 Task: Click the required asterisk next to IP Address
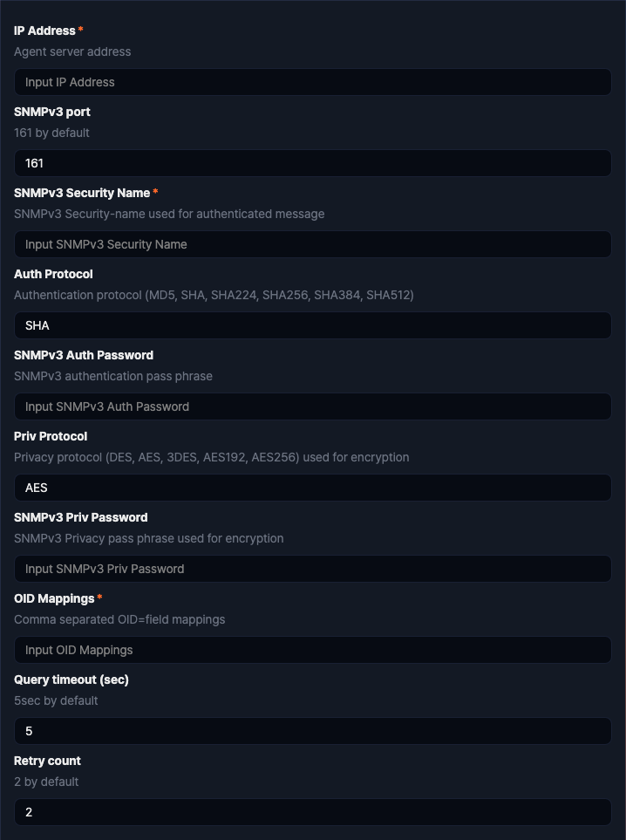point(79,31)
